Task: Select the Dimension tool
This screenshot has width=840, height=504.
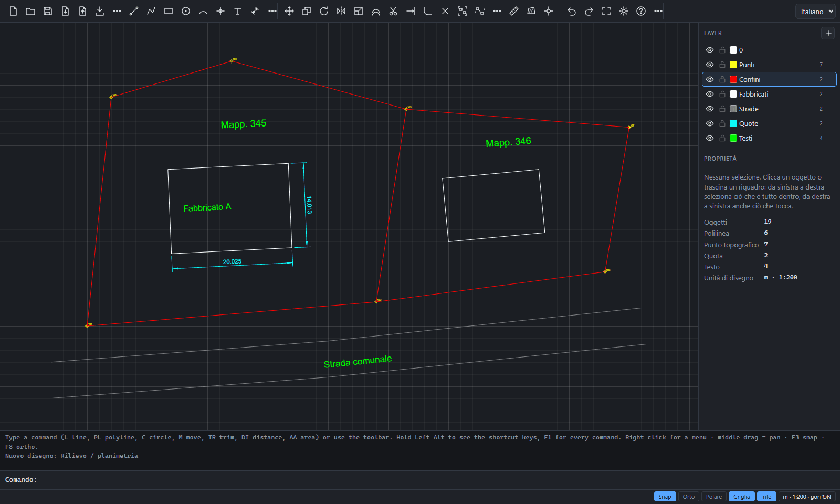Action: 255,11
